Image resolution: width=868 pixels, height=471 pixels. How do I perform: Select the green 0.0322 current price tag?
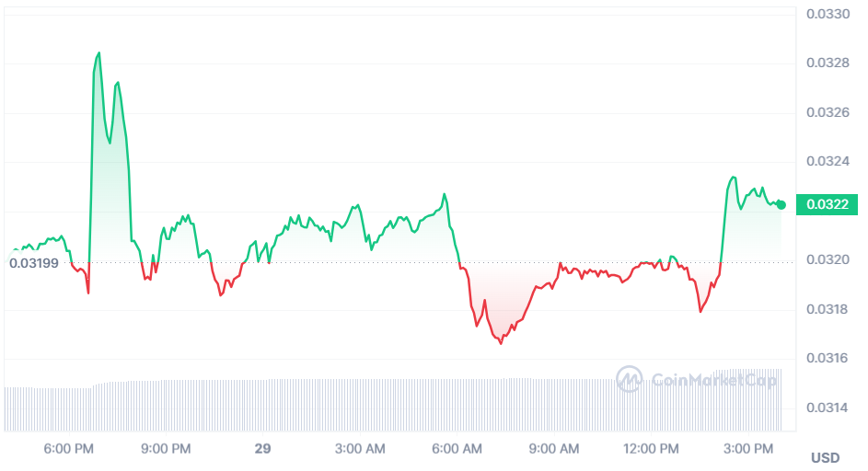point(827,204)
